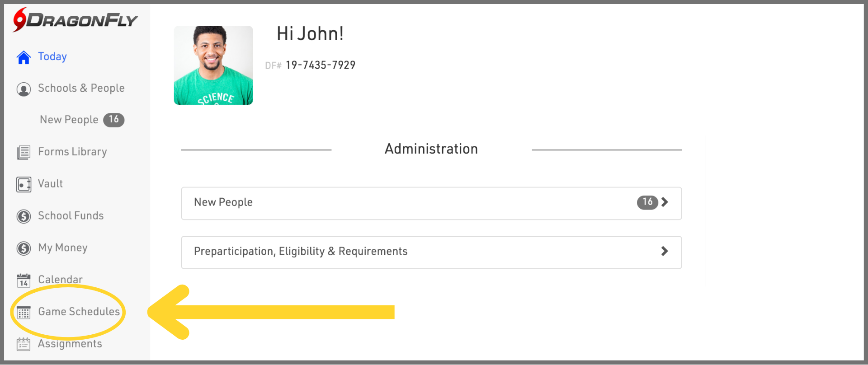Open New People in the sidebar
The image size is (868, 365).
click(69, 120)
